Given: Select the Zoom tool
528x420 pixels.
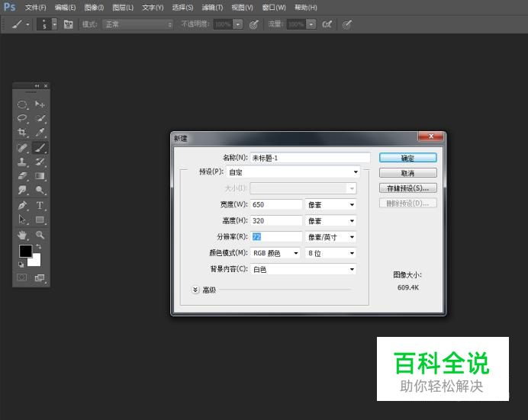Looking at the screenshot, I should (x=40, y=235).
